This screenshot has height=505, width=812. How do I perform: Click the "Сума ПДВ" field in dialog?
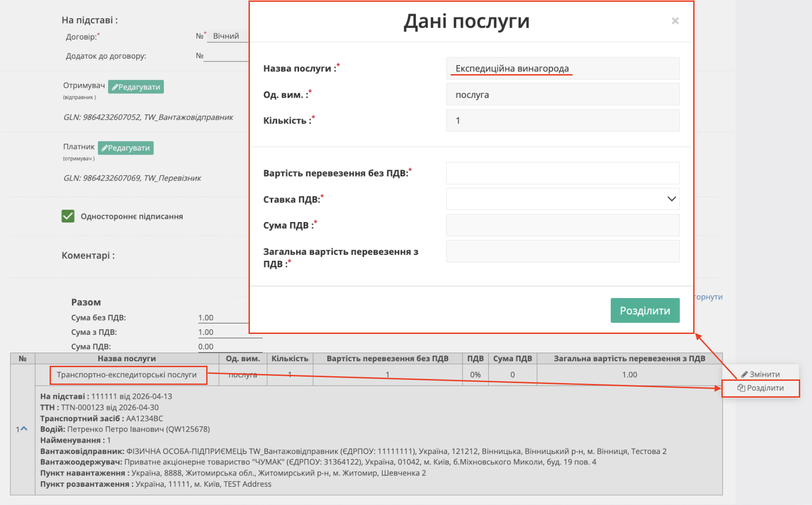[563, 225]
